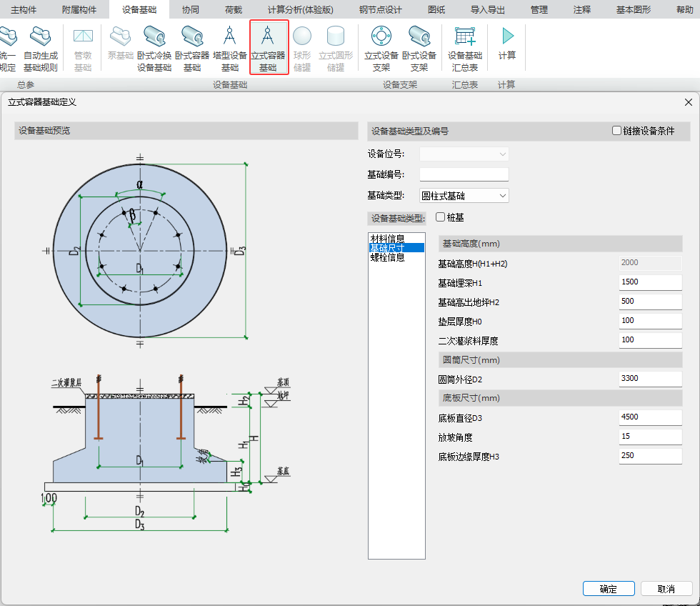Screen dimensions: 700x606
Task: Select 材料信息 in the list
Action: pos(387,239)
